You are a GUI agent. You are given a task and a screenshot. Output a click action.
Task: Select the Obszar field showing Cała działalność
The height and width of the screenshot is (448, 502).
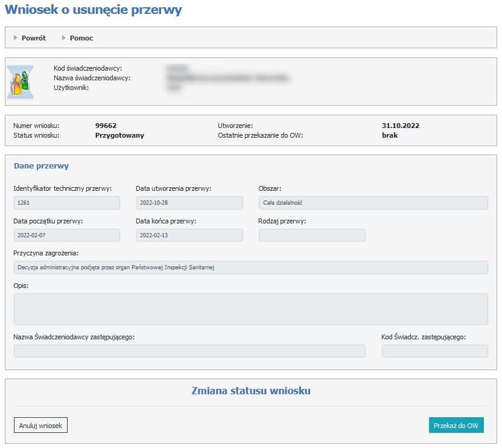(373, 203)
